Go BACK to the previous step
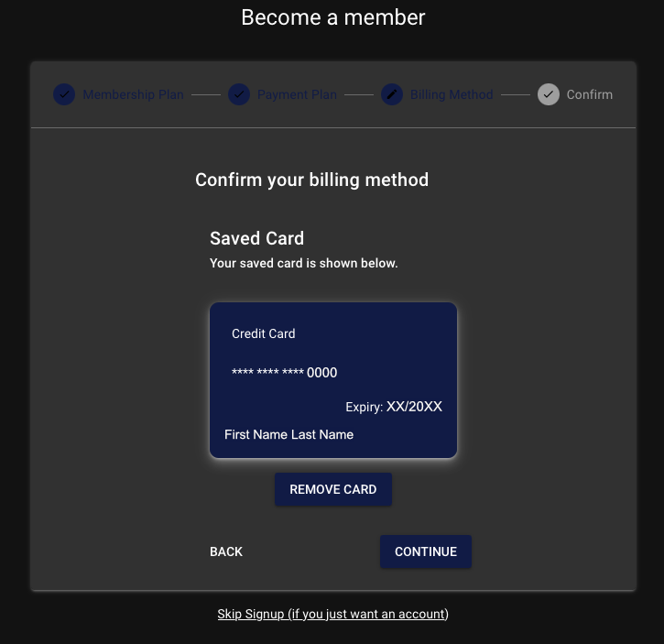664x644 pixels. pyautogui.click(x=226, y=551)
